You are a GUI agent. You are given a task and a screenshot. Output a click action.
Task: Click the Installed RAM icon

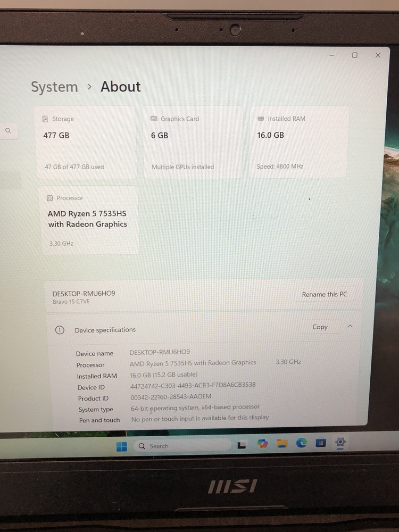[x=261, y=119]
